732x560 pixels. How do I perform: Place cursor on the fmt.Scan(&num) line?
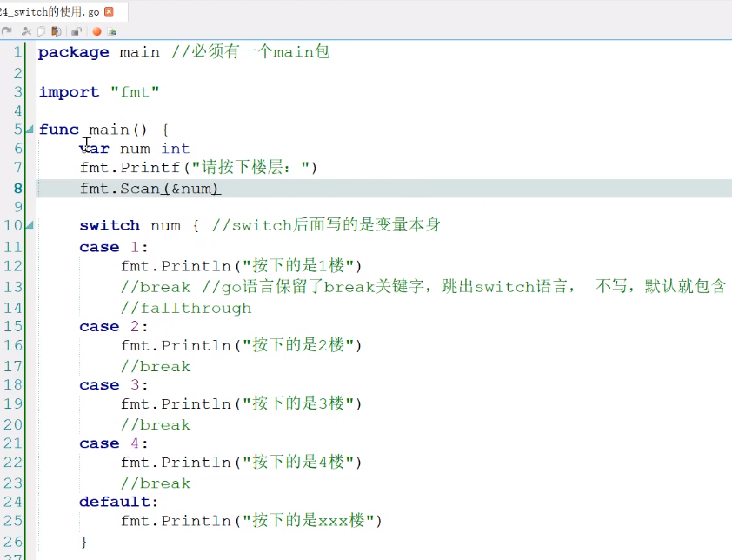click(x=151, y=188)
